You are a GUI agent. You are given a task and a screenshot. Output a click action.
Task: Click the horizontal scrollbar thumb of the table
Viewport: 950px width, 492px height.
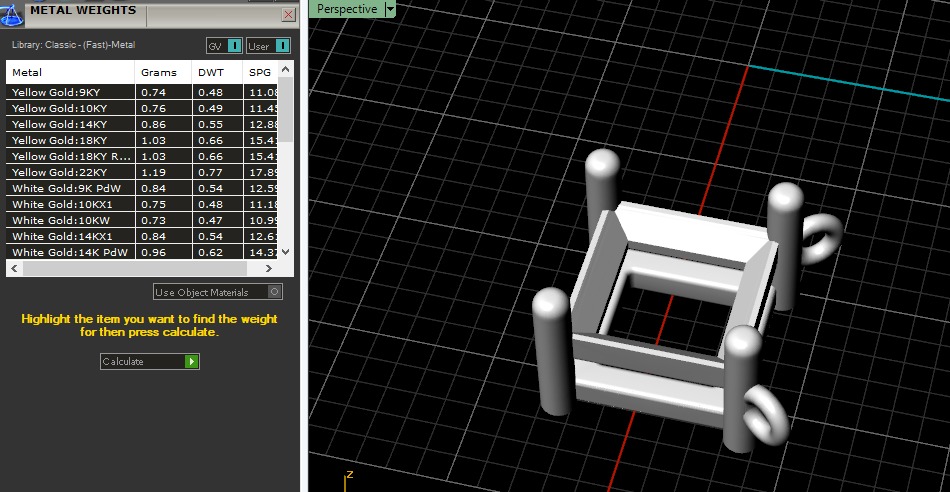click(x=135, y=268)
